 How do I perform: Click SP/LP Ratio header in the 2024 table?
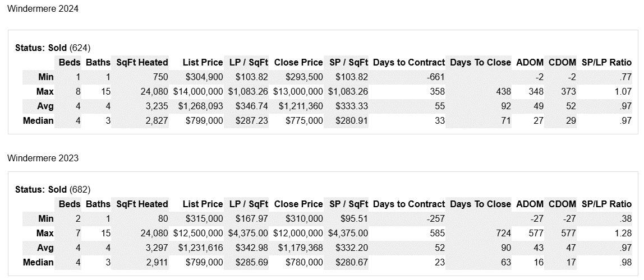607,62
